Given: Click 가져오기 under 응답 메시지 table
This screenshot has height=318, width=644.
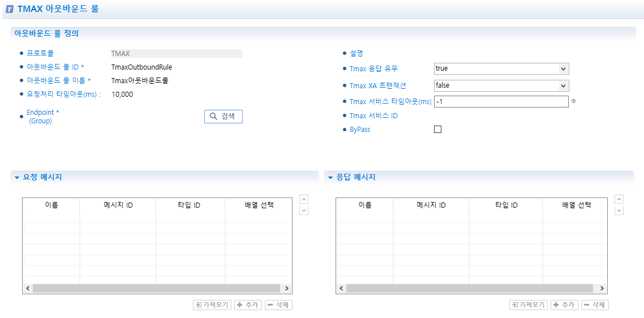Looking at the screenshot, I should tap(529, 305).
